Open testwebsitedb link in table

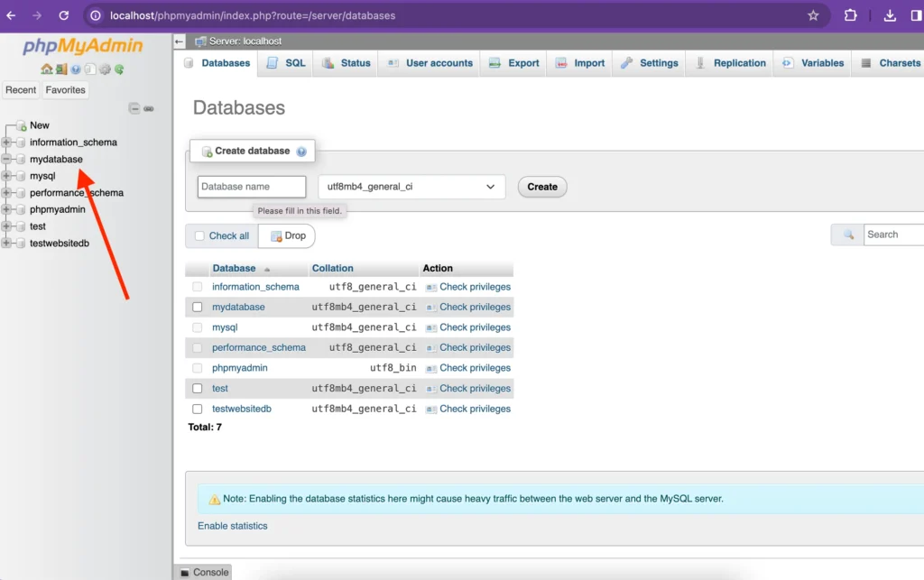coord(242,409)
